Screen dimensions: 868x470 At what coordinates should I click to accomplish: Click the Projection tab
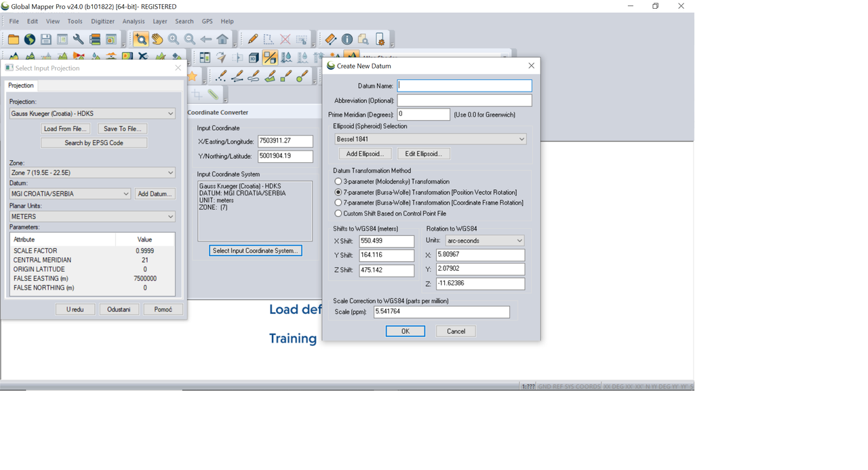[x=21, y=85]
